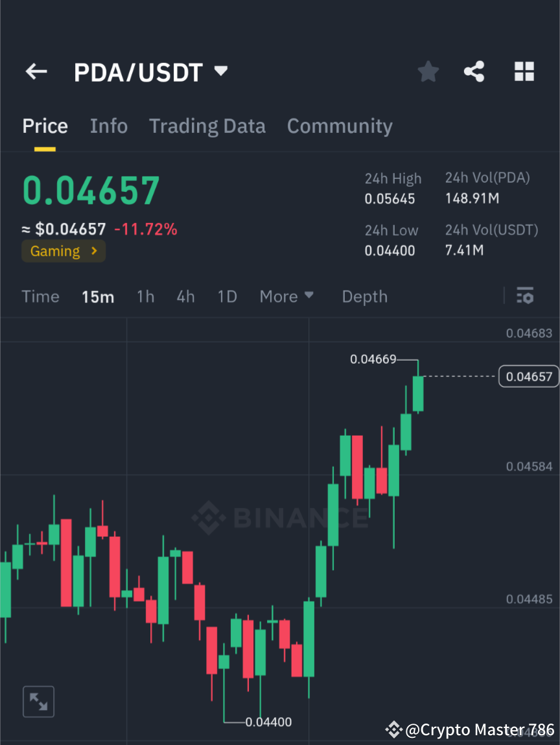Select the Info section
560x745 pixels.
coord(108,126)
